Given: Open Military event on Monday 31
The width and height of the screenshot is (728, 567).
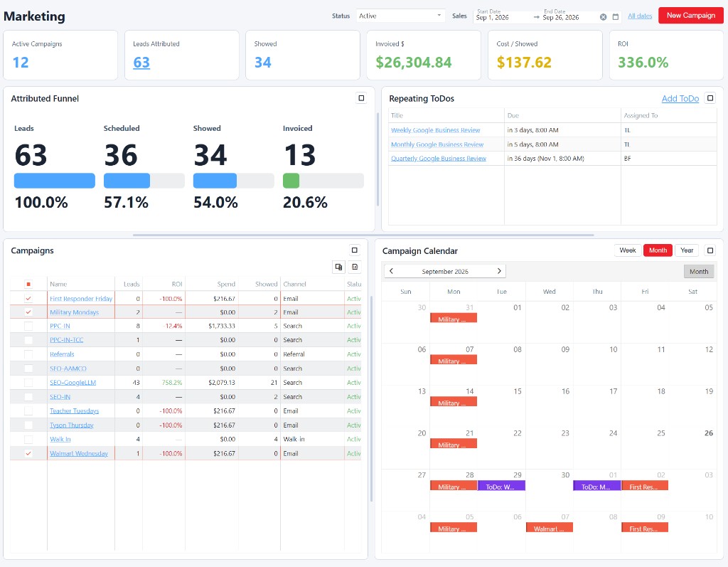Looking at the screenshot, I should 453,318.
